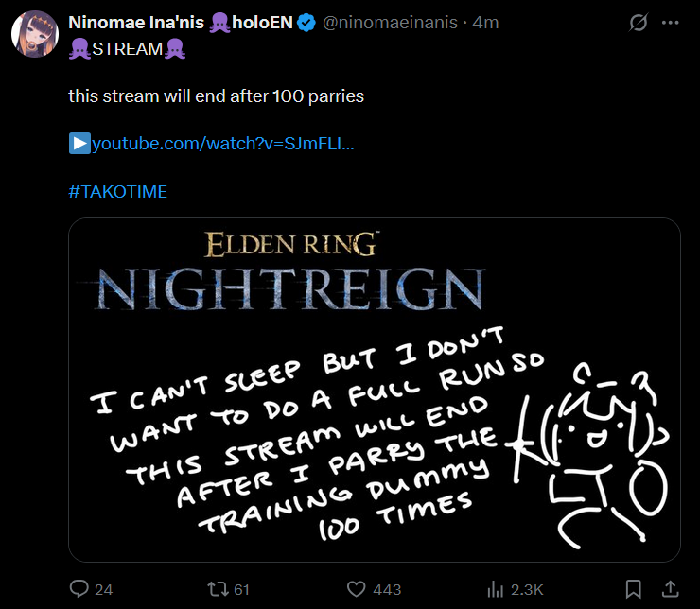
Task: Open the 4m post timestamp
Action: tap(486, 23)
